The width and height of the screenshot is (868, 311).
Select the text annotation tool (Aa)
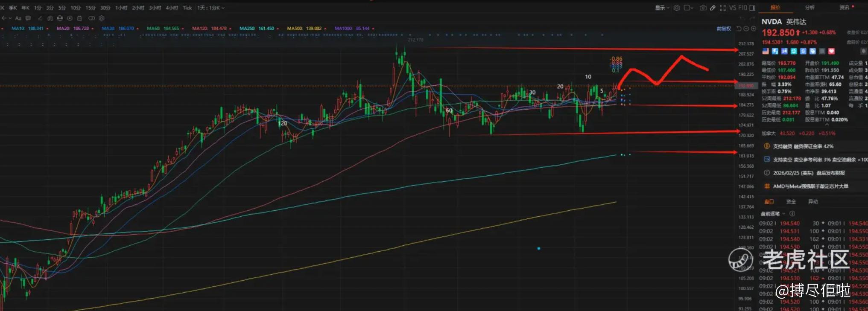(18, 18)
